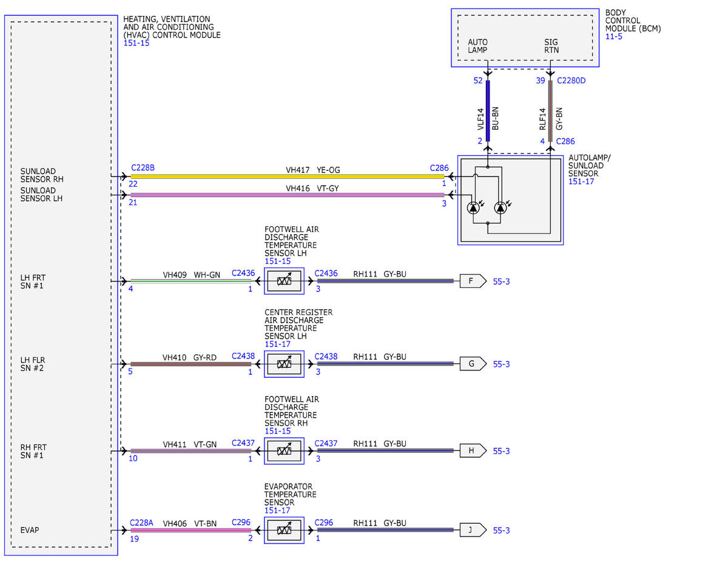Click the VH410 GY-RD wire label
The image size is (728, 562).
point(189,357)
